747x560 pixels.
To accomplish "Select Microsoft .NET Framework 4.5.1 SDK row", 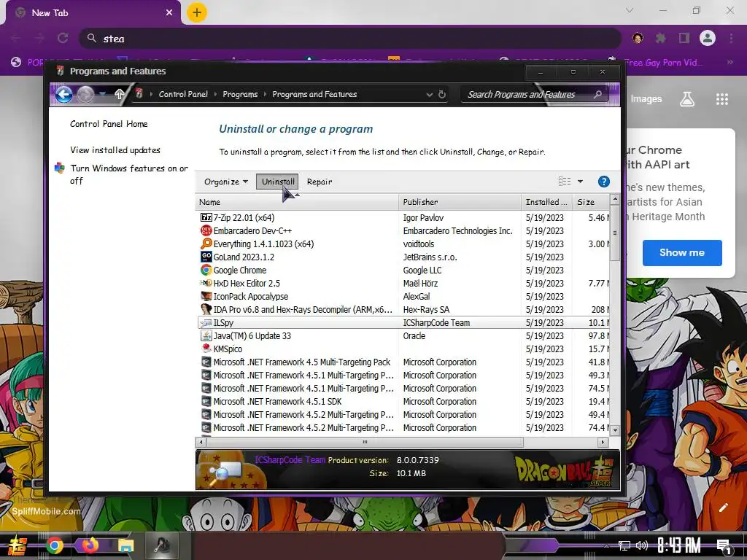I will (x=404, y=402).
